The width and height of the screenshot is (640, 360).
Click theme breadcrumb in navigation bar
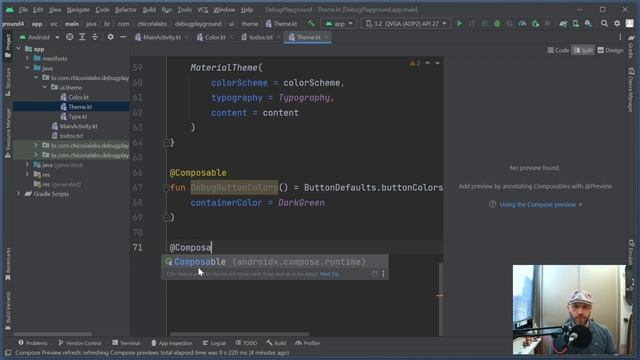coord(249,24)
